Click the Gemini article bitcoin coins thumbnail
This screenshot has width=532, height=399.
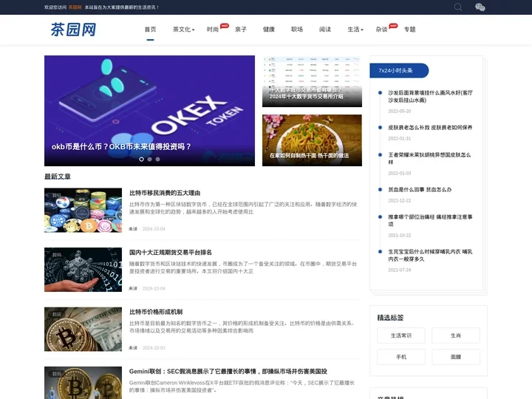pos(83,383)
